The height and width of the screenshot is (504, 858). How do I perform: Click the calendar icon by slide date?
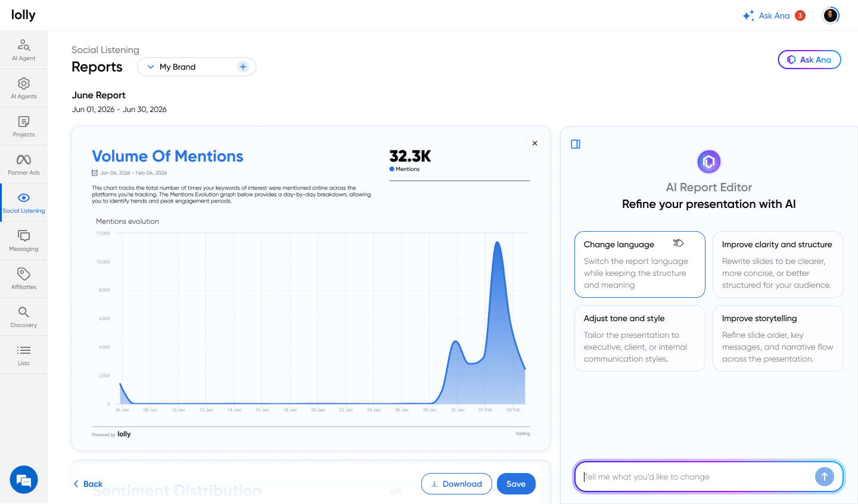pyautogui.click(x=95, y=173)
